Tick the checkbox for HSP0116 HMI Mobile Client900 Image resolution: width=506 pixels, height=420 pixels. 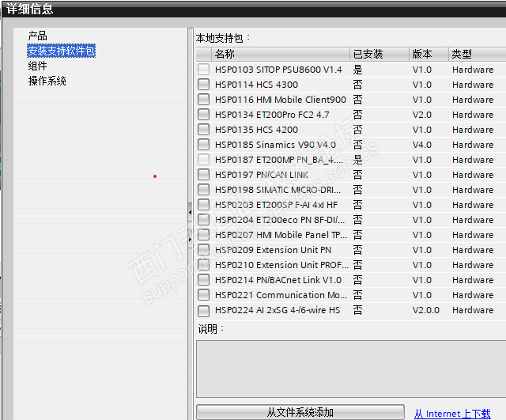click(203, 100)
